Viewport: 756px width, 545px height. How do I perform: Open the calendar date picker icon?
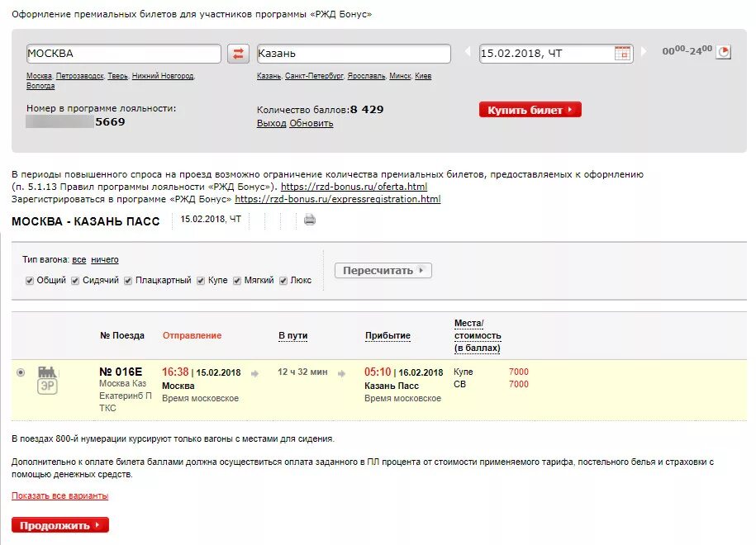click(x=622, y=53)
